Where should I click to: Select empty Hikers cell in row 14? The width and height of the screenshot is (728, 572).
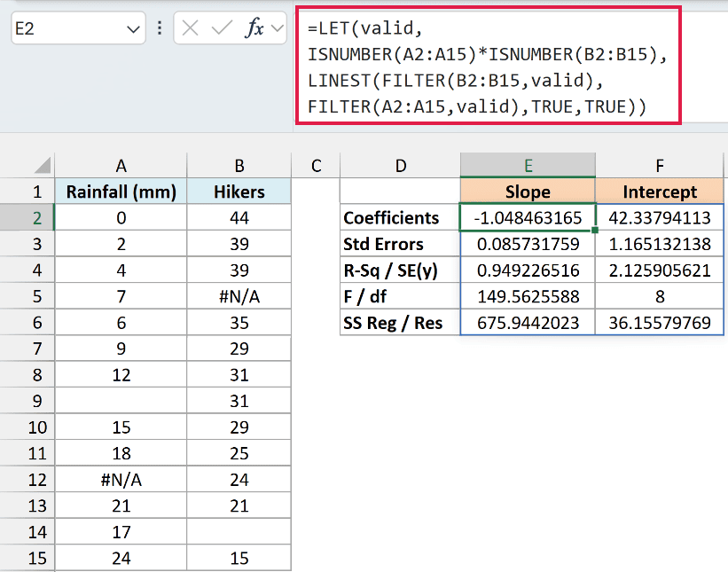point(239,531)
